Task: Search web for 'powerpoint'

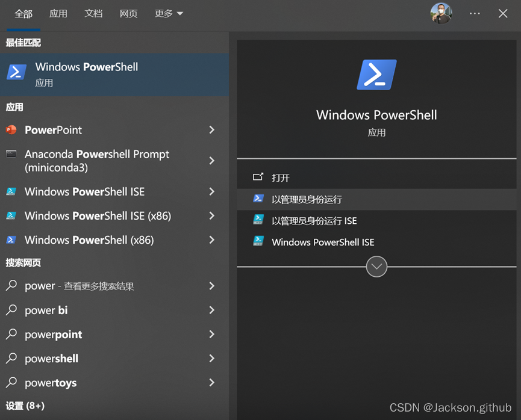Action: click(114, 334)
